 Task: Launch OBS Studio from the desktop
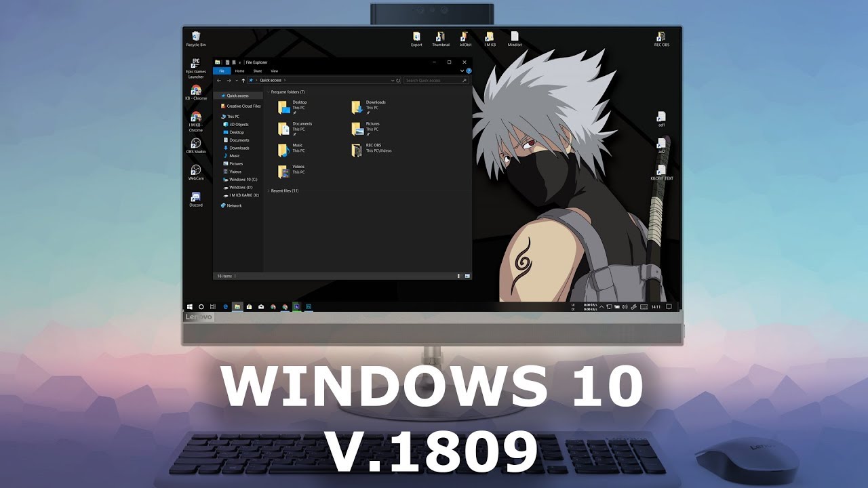click(x=196, y=146)
